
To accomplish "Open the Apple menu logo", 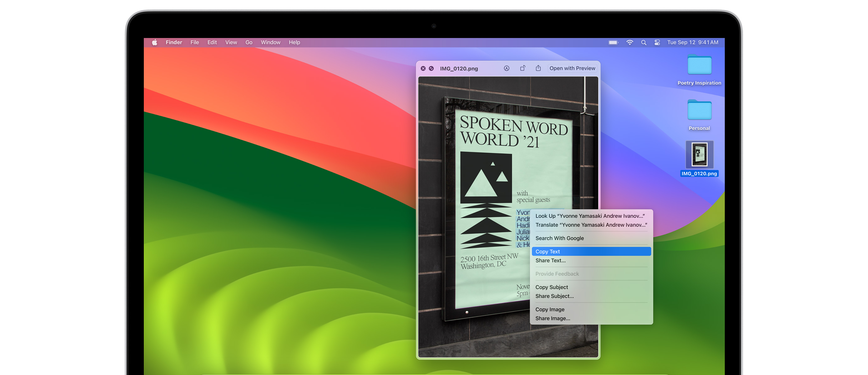I will click(155, 42).
